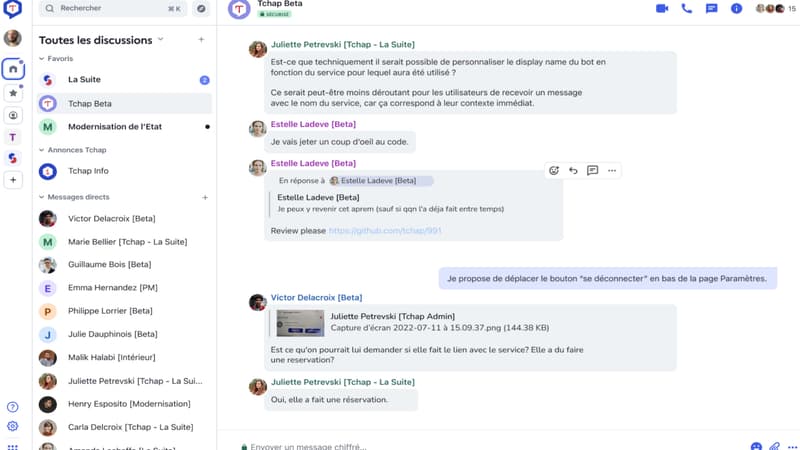Open the Tchap Info room

coord(124,171)
